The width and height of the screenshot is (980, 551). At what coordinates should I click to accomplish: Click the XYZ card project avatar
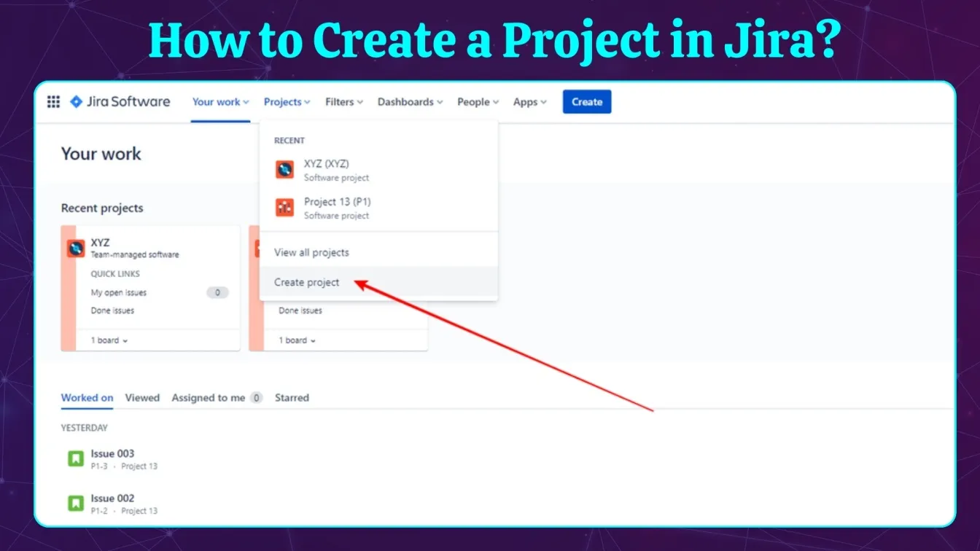click(x=76, y=249)
